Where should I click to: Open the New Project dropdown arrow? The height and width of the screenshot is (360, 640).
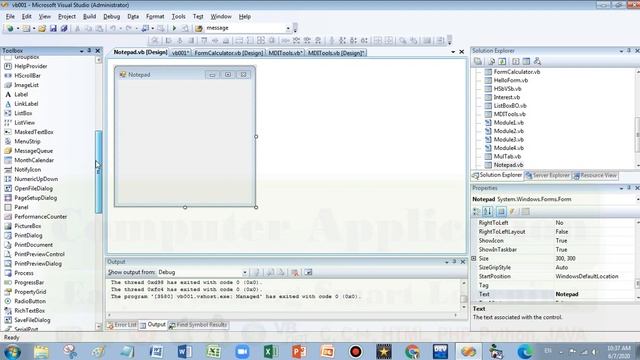click(x=18, y=28)
